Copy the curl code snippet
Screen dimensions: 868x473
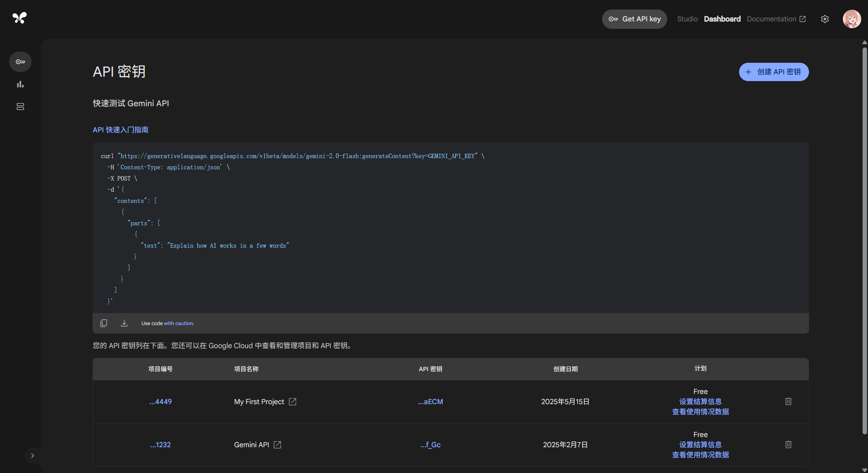pos(104,323)
